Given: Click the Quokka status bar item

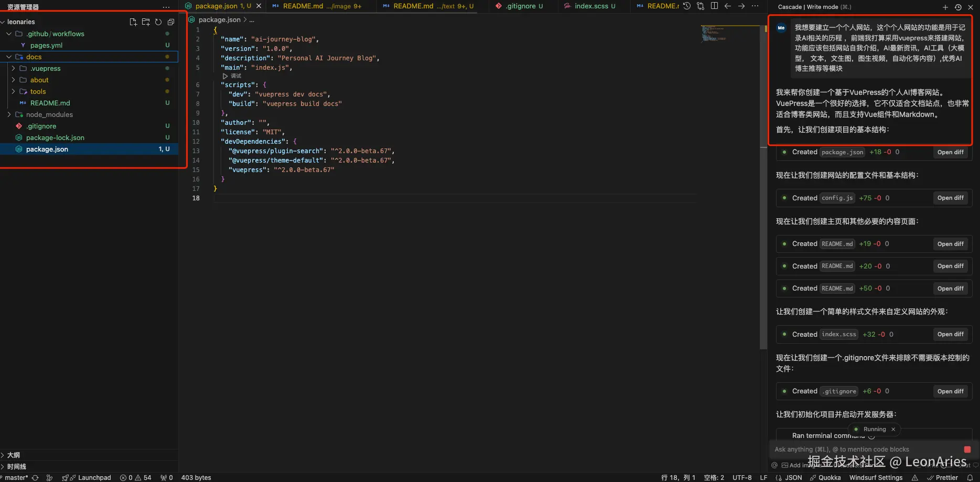Looking at the screenshot, I should (x=825, y=478).
